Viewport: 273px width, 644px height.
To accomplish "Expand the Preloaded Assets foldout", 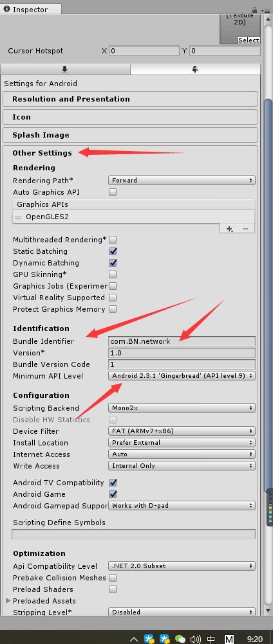I will 8,601.
